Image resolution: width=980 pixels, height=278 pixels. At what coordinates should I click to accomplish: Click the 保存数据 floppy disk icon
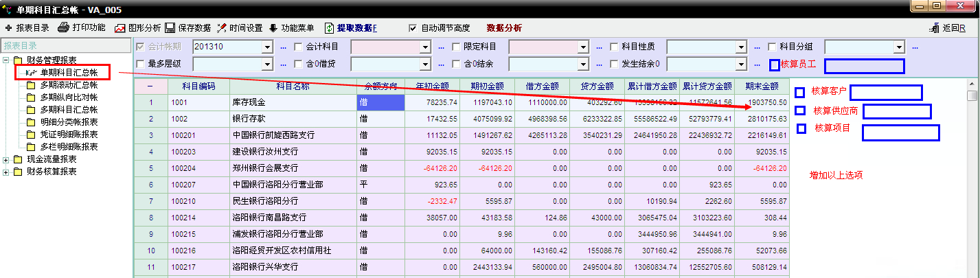click(170, 28)
